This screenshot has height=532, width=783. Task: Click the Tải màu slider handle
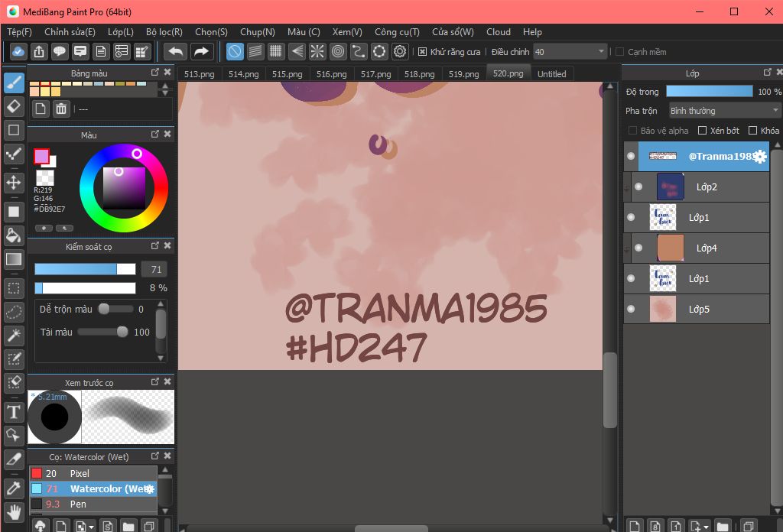pyautogui.click(x=122, y=332)
